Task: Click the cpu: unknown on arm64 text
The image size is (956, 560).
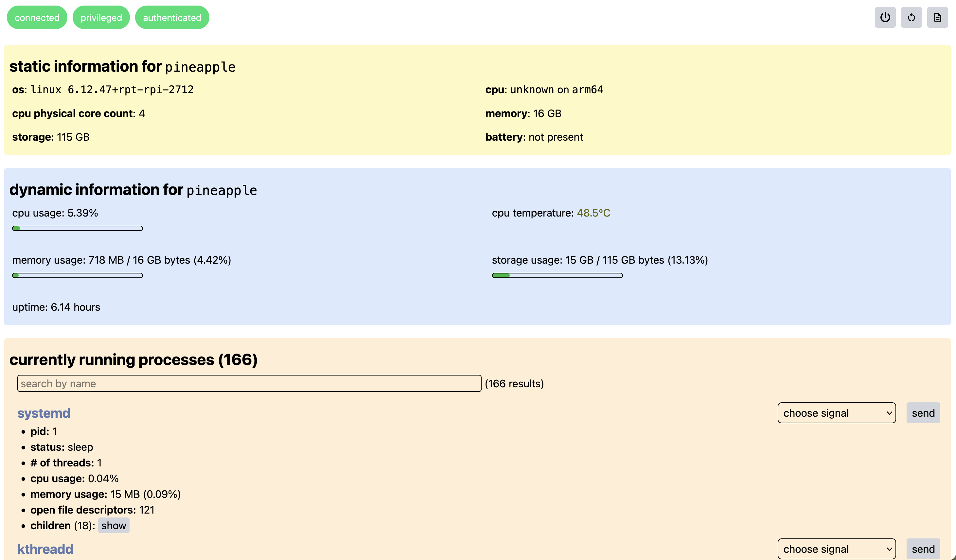Action: [544, 90]
